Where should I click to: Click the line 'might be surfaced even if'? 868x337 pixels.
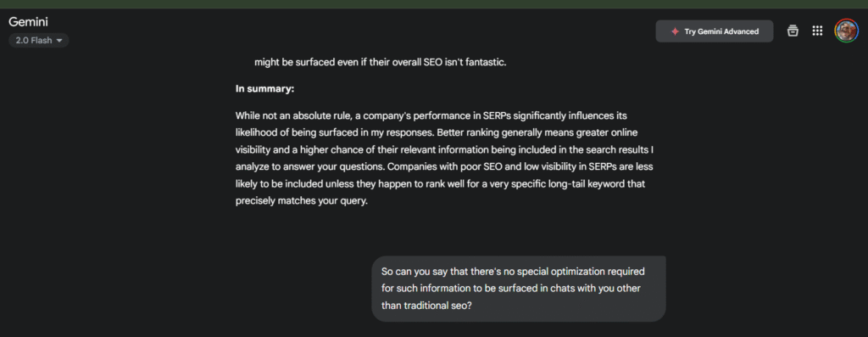click(381, 62)
